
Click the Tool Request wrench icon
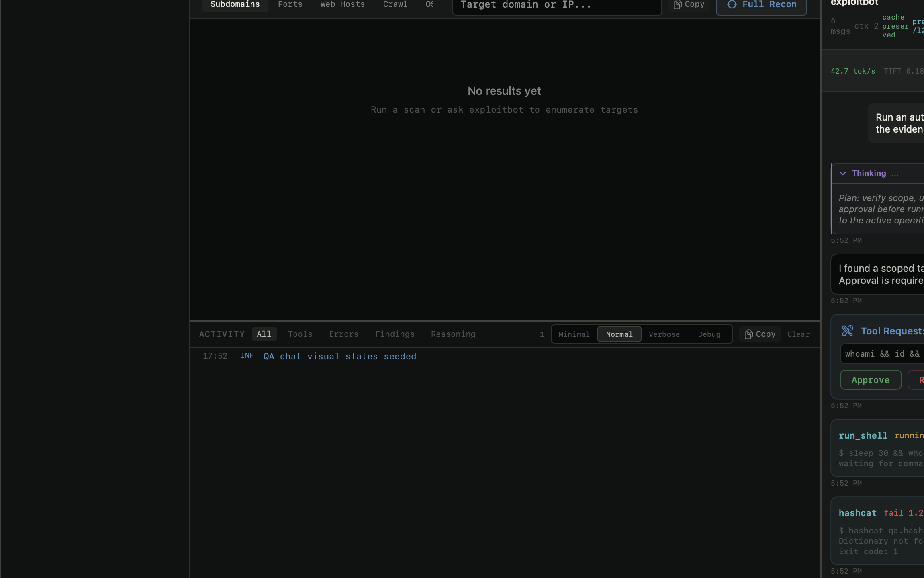(x=848, y=331)
